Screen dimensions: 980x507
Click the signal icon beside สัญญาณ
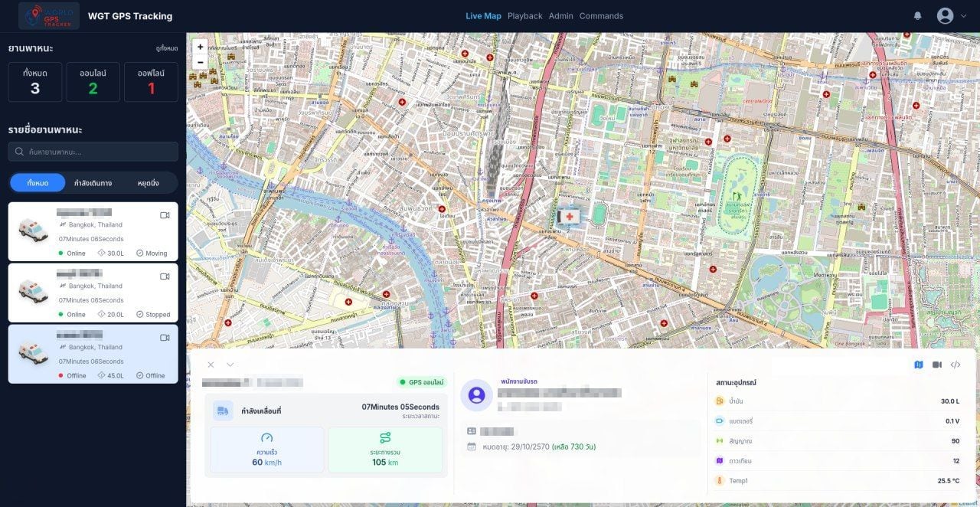click(720, 440)
